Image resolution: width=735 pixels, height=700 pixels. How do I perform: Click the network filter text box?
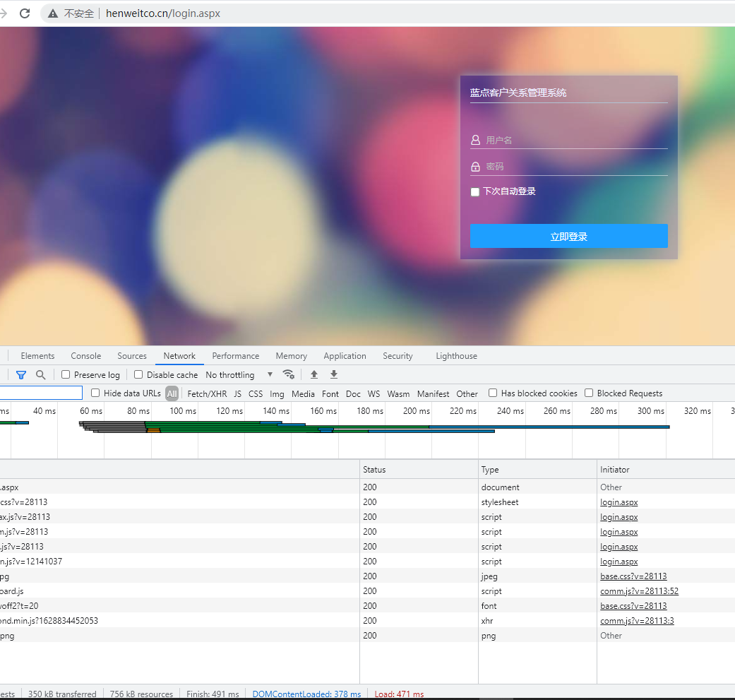pos(41,393)
